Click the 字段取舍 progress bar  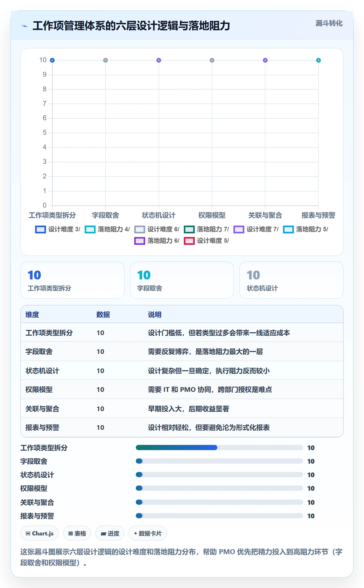coord(219,461)
